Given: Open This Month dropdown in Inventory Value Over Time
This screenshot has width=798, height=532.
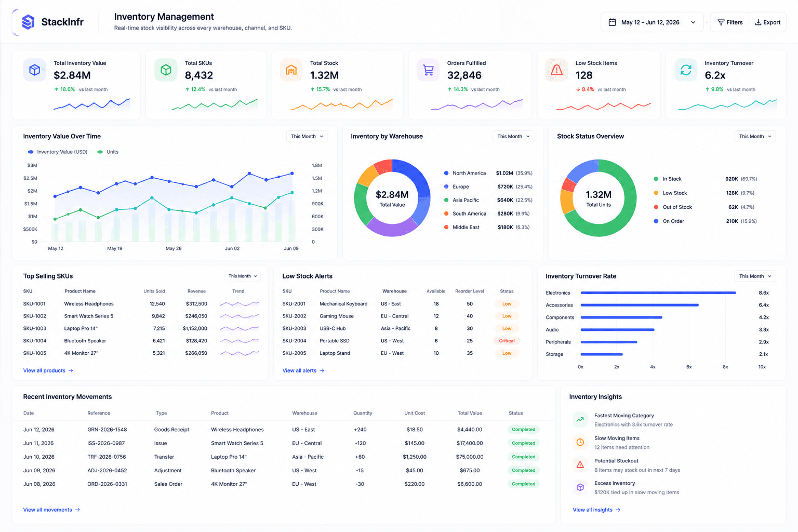Looking at the screenshot, I should (307, 136).
